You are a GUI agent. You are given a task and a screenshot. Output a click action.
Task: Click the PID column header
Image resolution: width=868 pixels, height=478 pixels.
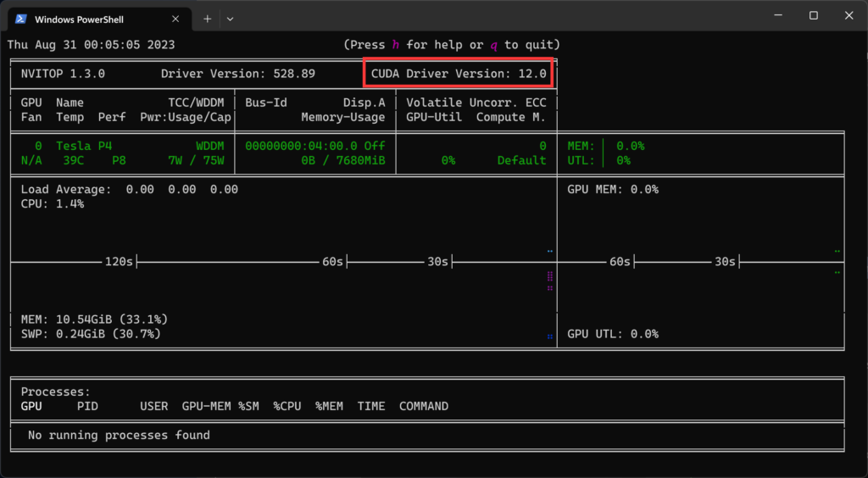click(x=87, y=406)
